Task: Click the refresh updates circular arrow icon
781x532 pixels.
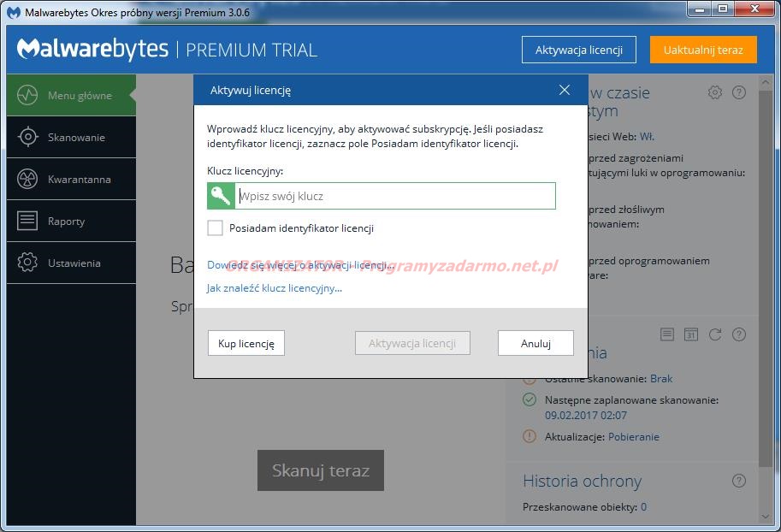Action: point(715,334)
